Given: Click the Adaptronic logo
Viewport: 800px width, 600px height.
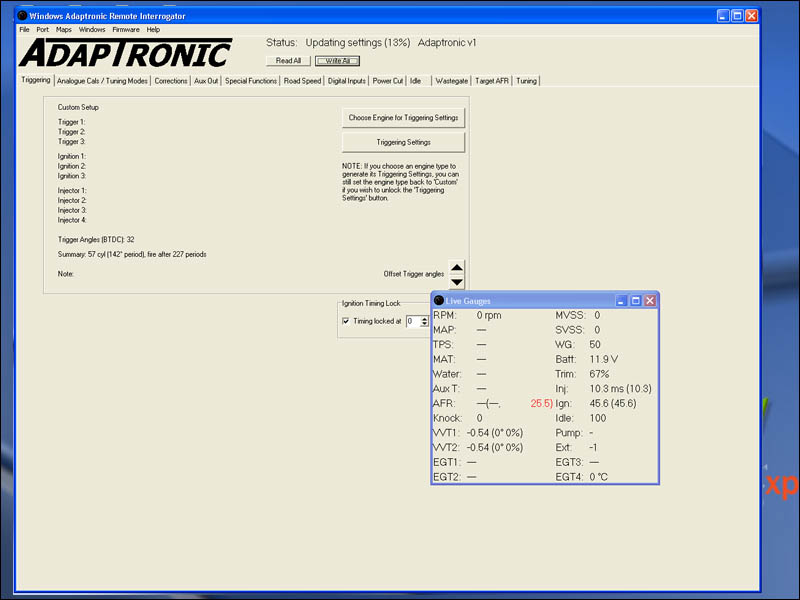Looking at the screenshot, I should [x=126, y=53].
